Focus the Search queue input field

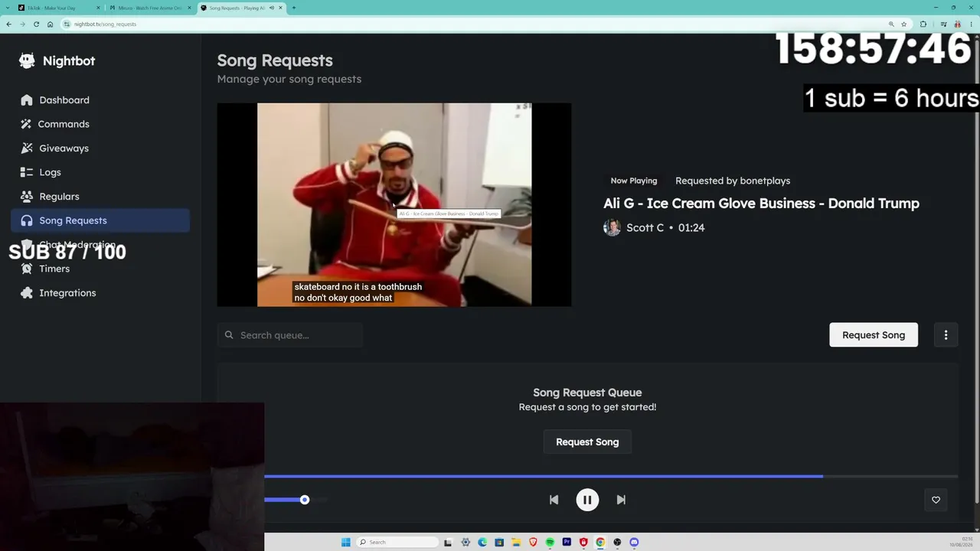[x=289, y=335]
